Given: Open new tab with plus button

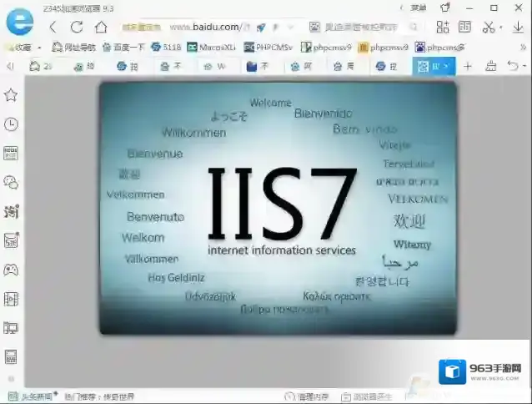Looking at the screenshot, I should [x=468, y=66].
